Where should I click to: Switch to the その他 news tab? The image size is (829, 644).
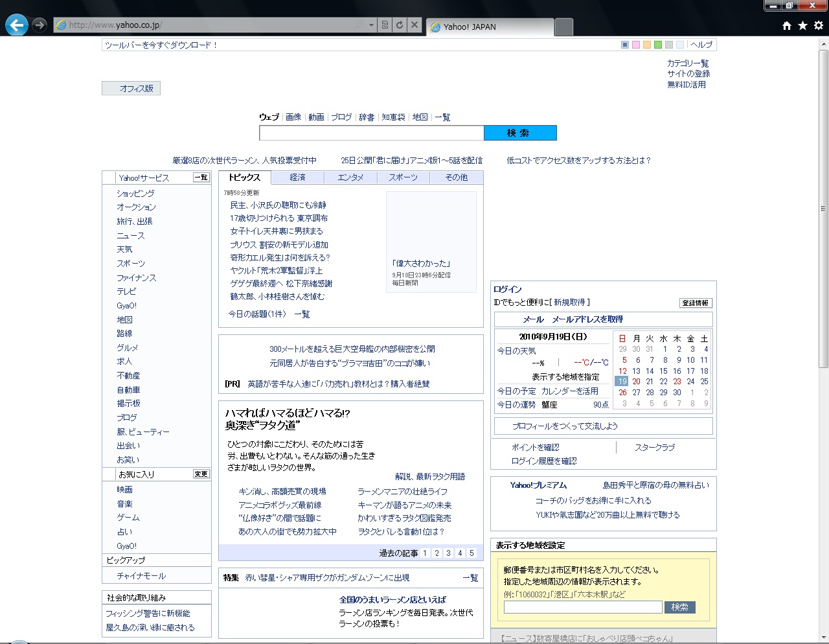[456, 178]
